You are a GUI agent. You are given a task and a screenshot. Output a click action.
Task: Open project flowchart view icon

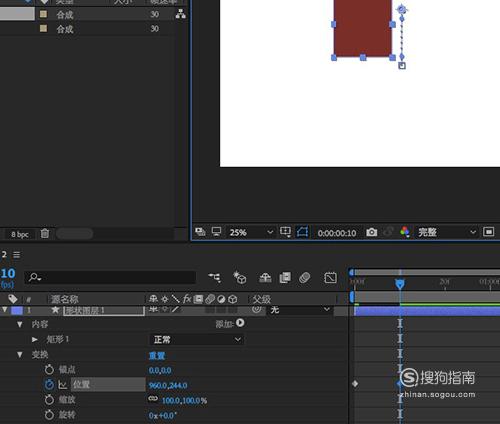tap(180, 14)
